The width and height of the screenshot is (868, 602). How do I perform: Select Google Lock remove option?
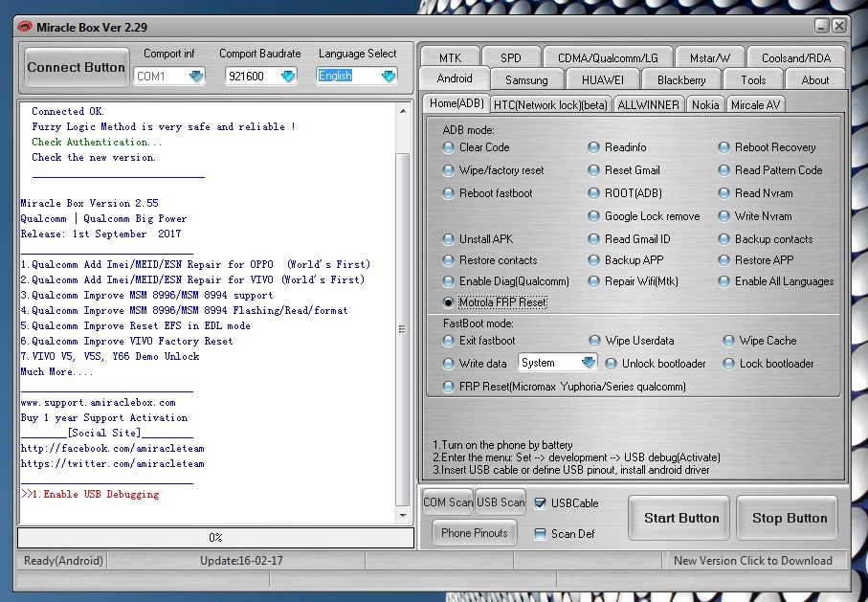click(x=594, y=216)
